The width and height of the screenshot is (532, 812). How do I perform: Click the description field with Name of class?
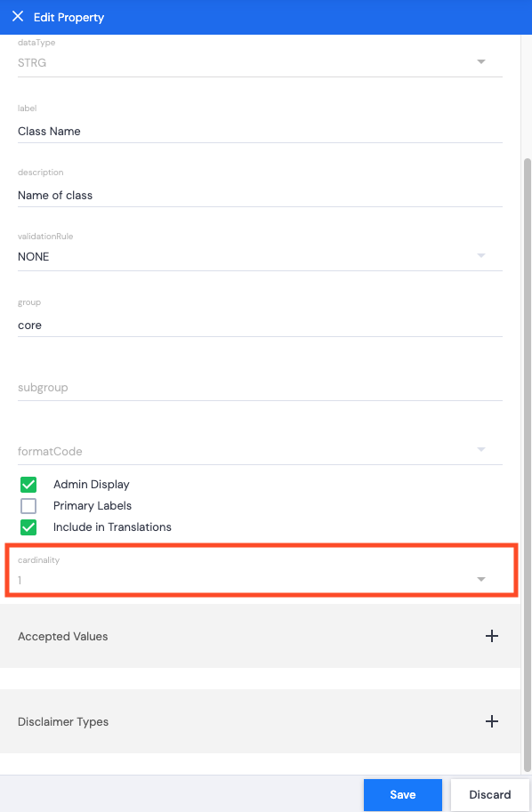pyautogui.click(x=260, y=196)
